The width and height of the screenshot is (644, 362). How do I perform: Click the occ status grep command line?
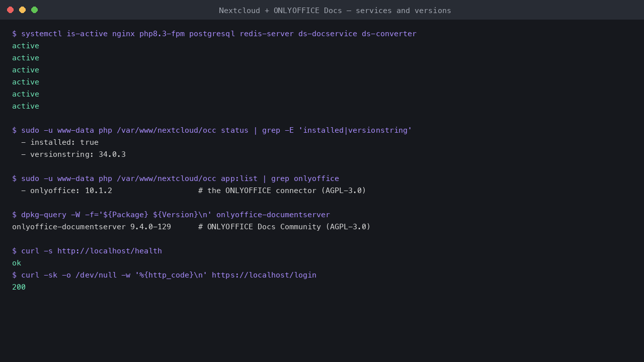[x=212, y=130]
